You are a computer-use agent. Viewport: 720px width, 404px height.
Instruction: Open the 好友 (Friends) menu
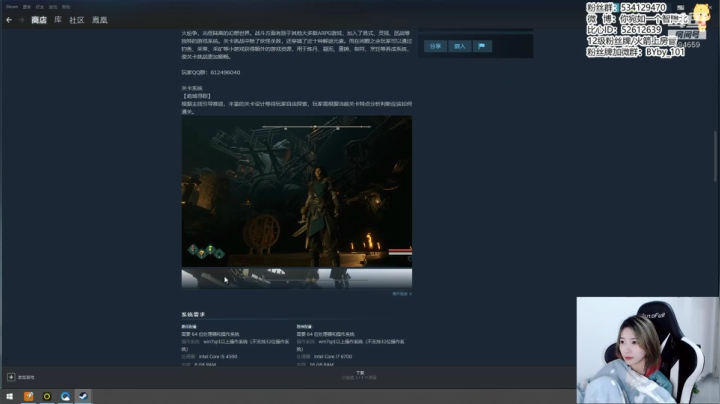(40, 7)
